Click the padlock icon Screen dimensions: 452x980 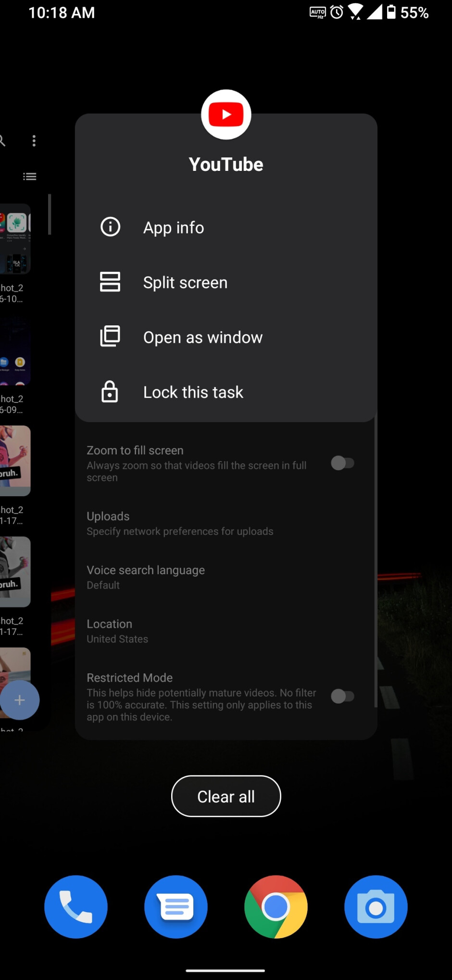[x=110, y=392]
